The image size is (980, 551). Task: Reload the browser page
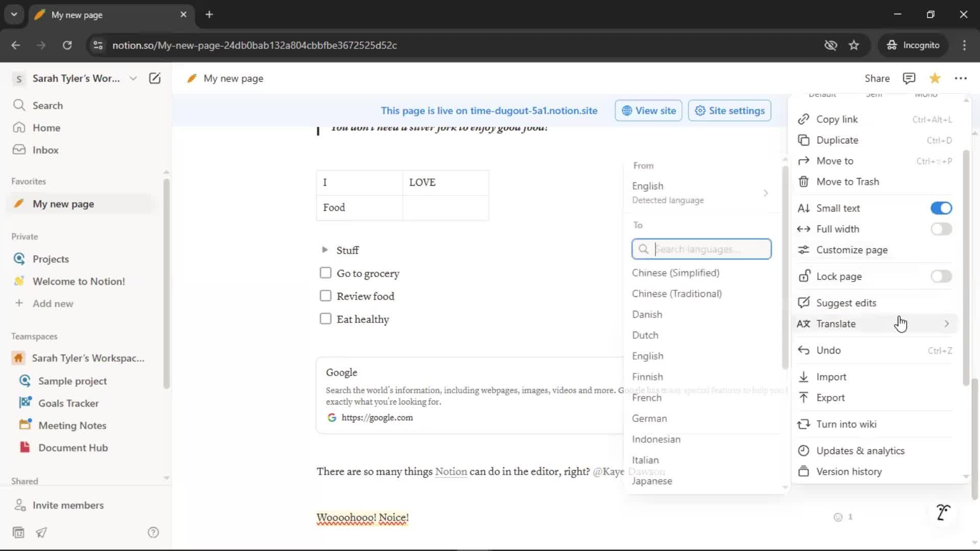click(67, 45)
